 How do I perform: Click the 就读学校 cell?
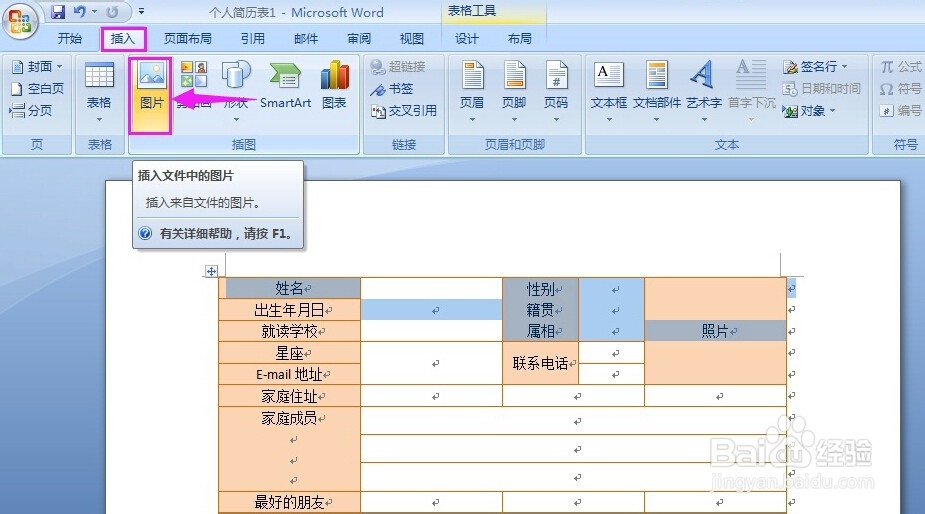tap(290, 331)
